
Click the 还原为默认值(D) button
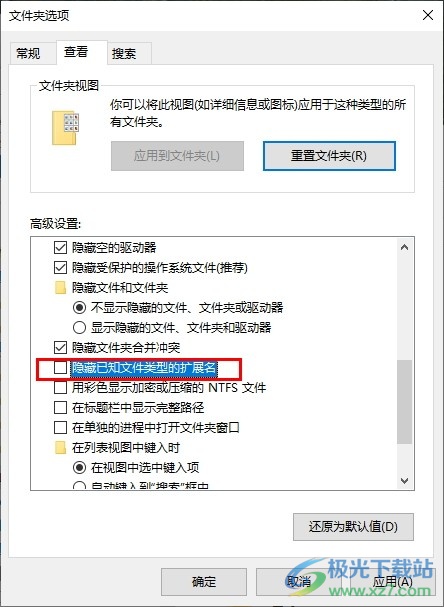pos(353,526)
